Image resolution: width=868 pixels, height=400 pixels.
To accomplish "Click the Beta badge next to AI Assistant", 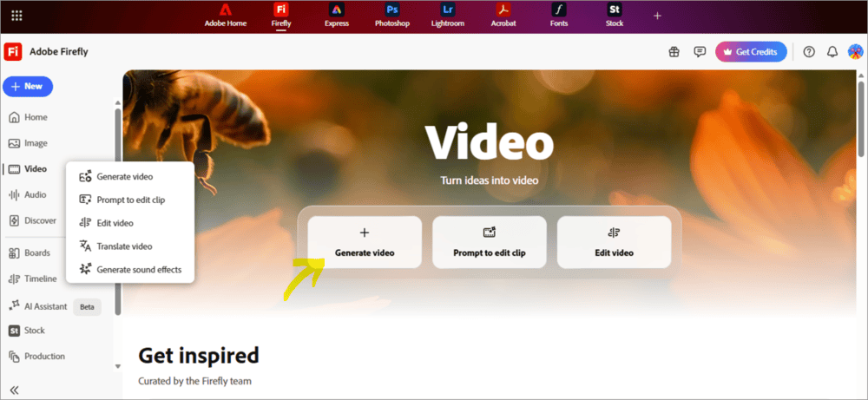I will point(87,307).
